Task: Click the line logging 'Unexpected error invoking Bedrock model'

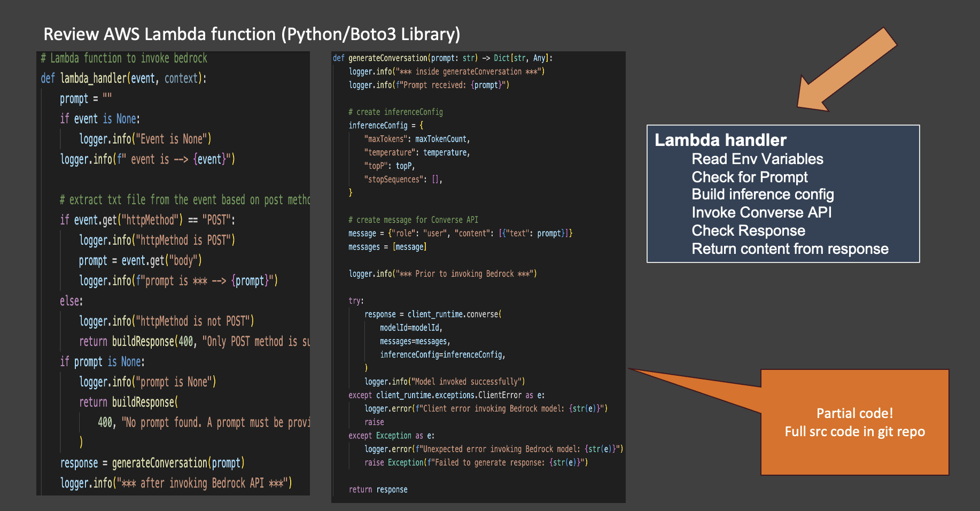Action: tap(494, 450)
